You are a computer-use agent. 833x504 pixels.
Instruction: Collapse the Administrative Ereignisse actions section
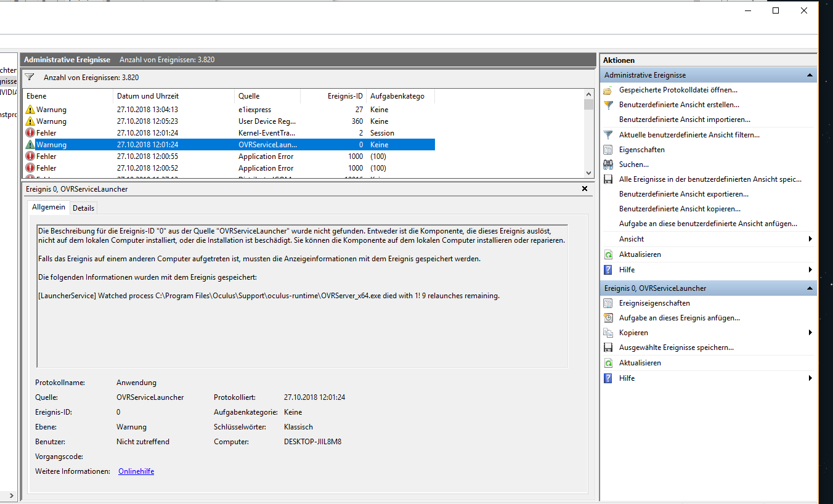click(810, 75)
